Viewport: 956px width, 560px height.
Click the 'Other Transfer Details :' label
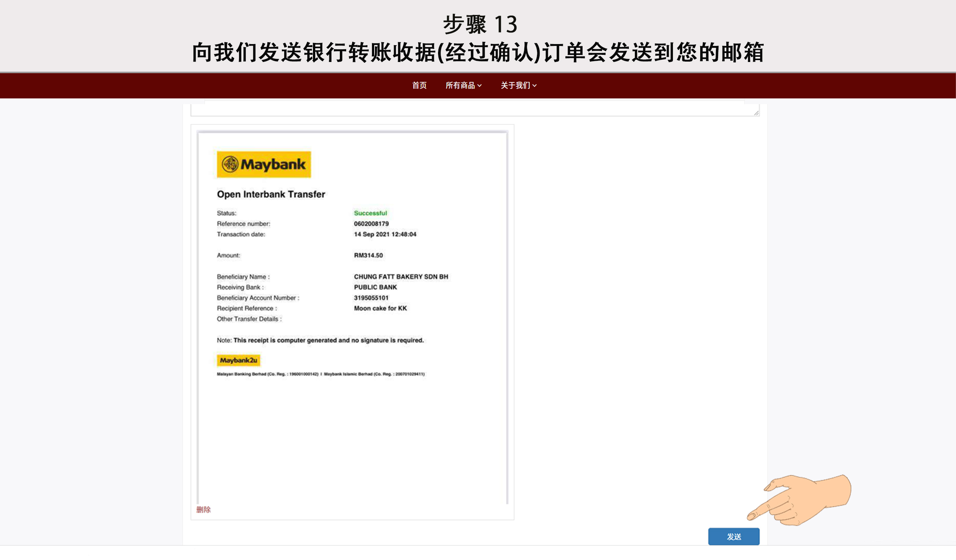(x=249, y=319)
